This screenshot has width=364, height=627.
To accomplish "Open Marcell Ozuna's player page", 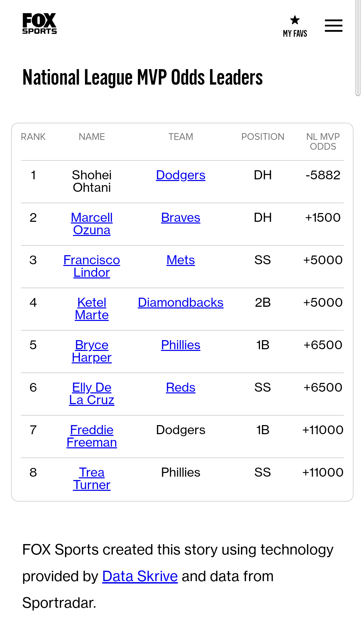I will [92, 224].
